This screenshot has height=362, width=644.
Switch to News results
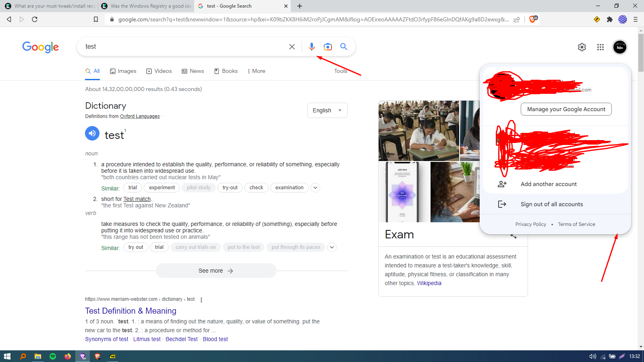click(x=193, y=71)
